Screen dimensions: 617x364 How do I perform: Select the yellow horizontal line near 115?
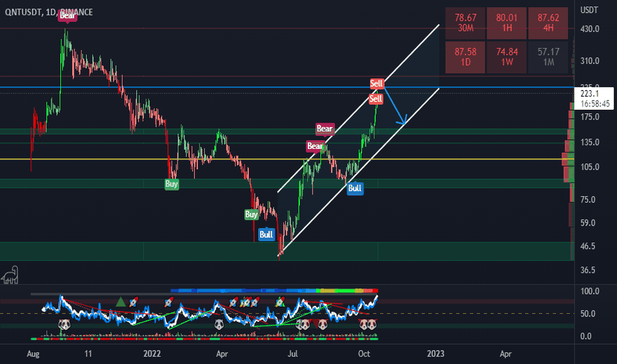[x=287, y=159]
